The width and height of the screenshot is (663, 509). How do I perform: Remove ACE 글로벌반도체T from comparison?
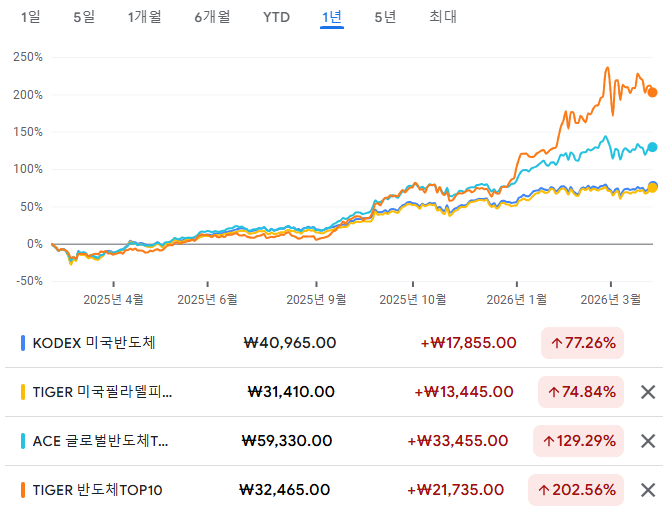(648, 441)
